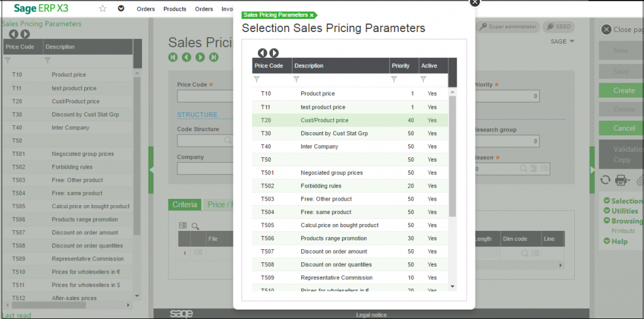Close page icon in right panel

(606, 30)
